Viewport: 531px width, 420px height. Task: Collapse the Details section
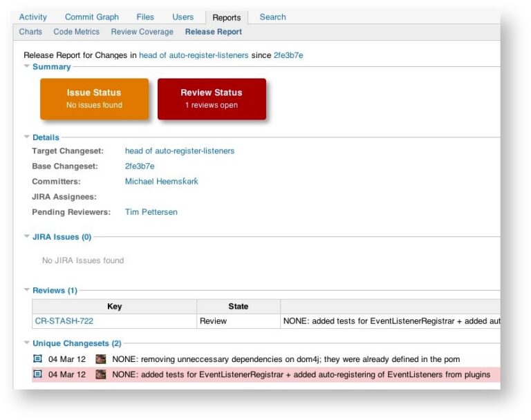pos(27,137)
